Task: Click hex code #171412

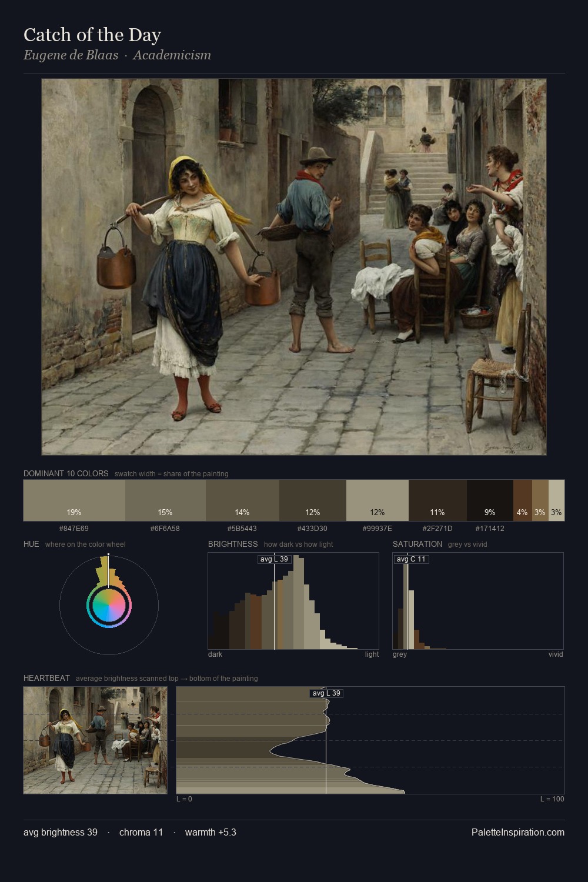Action: point(490,528)
